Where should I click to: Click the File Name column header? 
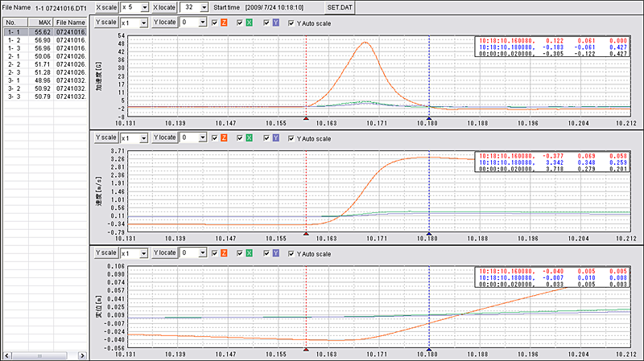[71, 23]
